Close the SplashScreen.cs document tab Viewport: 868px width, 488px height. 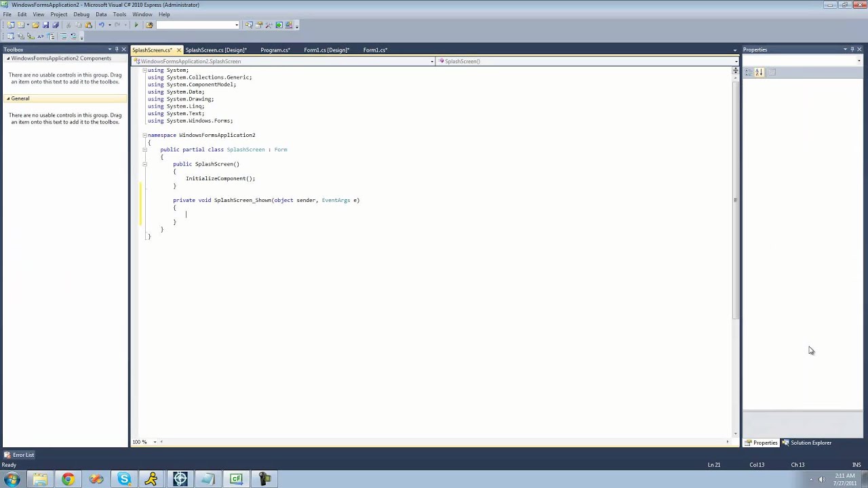click(179, 50)
